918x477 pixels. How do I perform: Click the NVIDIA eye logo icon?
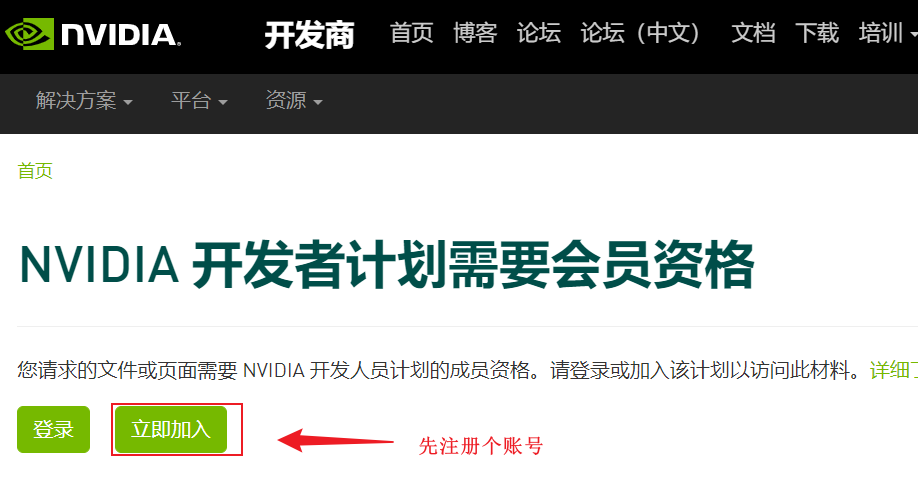29,33
